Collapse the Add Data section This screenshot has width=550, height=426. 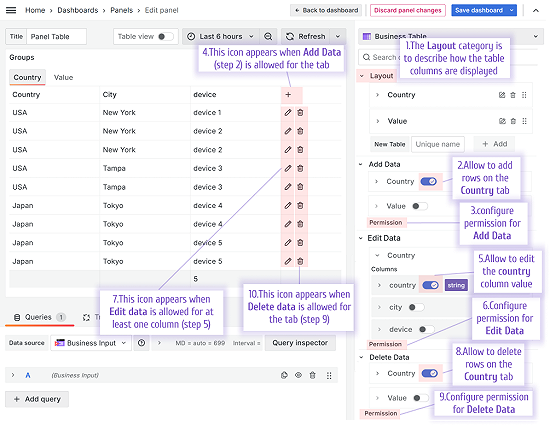point(361,164)
